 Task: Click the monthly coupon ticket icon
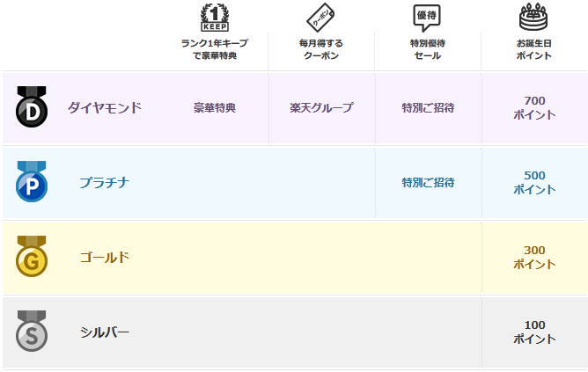point(321,18)
